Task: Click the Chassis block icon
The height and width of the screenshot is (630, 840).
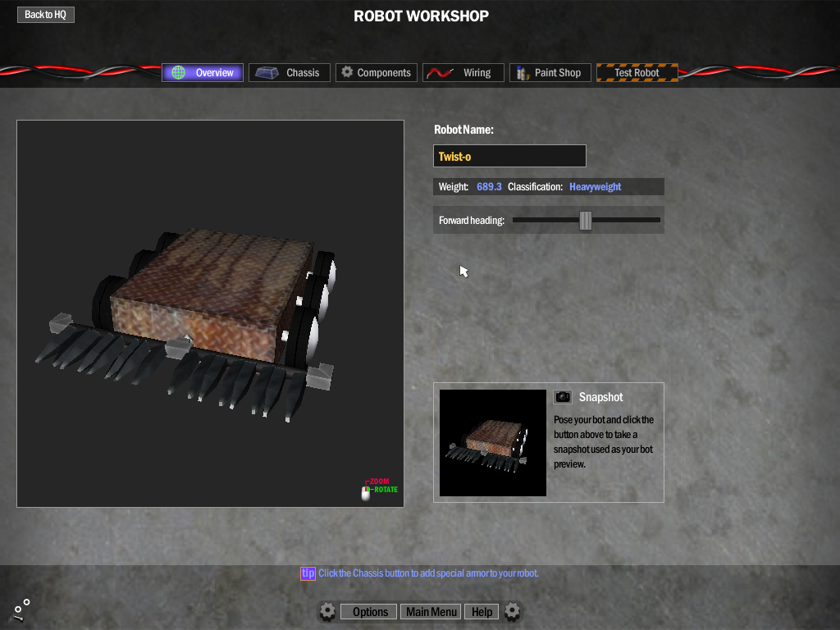Action: click(x=267, y=72)
